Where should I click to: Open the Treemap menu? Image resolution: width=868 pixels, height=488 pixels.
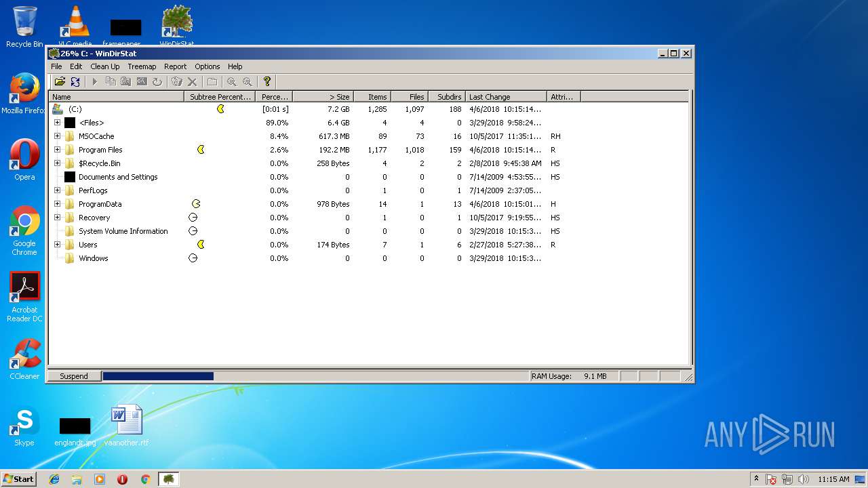tap(142, 66)
